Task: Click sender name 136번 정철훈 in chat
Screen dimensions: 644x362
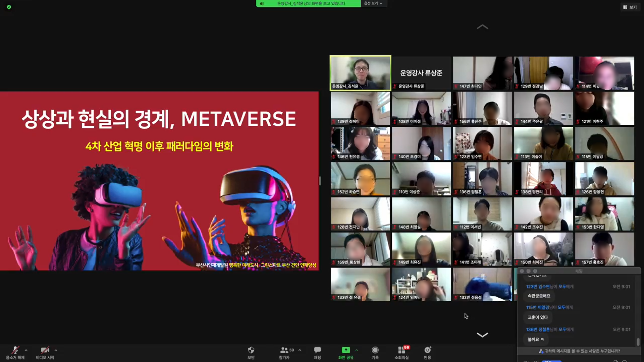Action: point(538,329)
